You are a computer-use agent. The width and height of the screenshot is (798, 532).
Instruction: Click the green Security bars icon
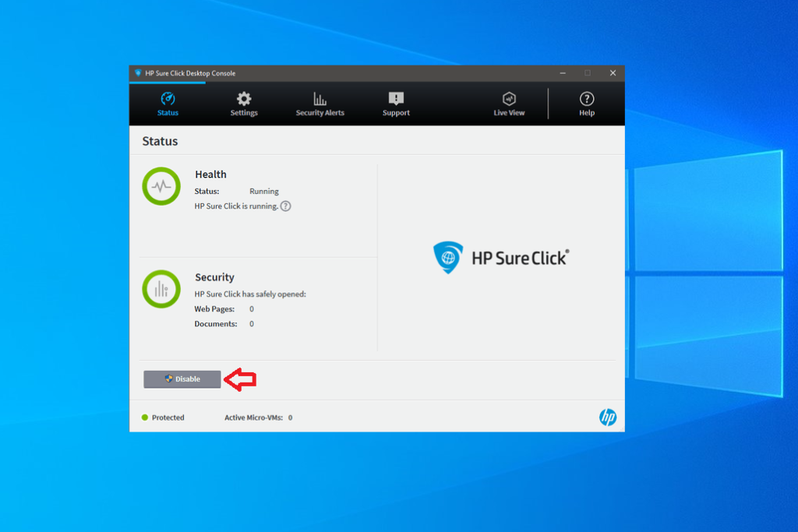(x=161, y=289)
